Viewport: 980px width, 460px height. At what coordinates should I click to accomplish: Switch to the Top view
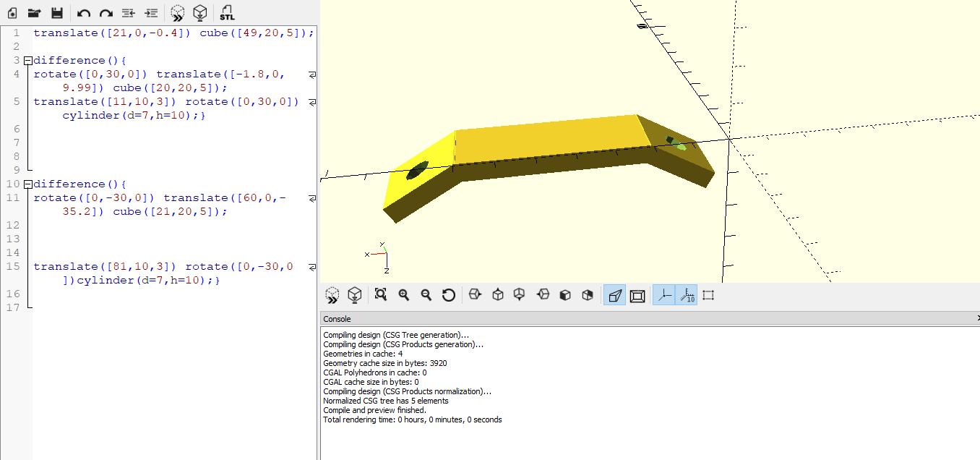(498, 295)
